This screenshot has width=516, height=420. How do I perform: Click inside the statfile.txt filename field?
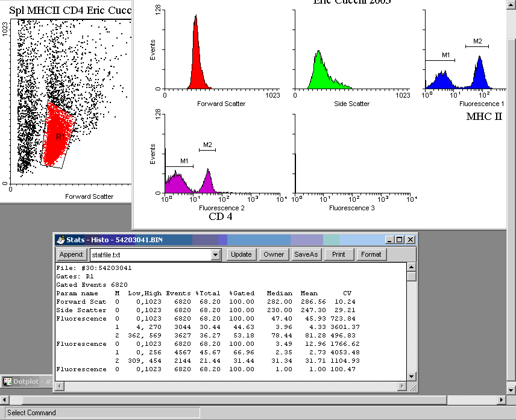(149, 255)
